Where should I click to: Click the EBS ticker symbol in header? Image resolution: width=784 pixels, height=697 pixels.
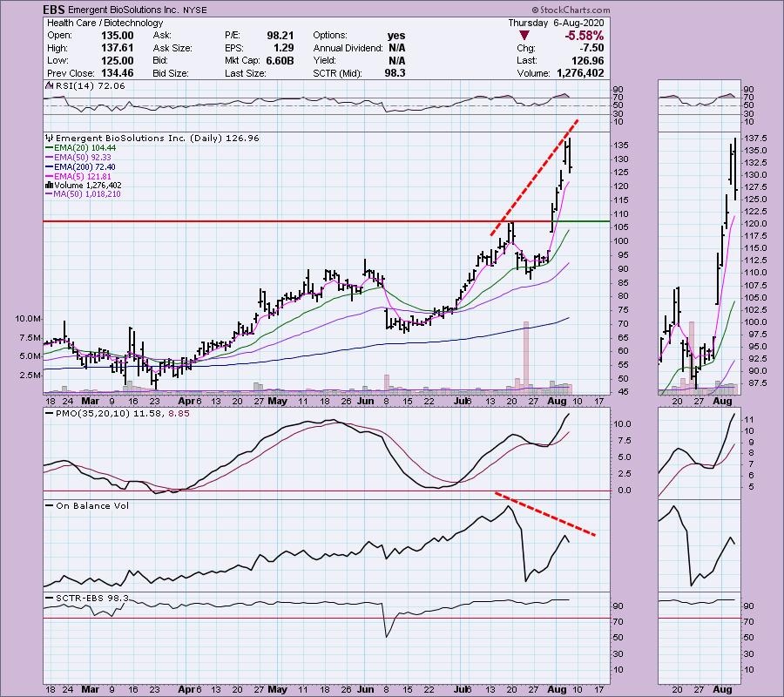[x=53, y=10]
